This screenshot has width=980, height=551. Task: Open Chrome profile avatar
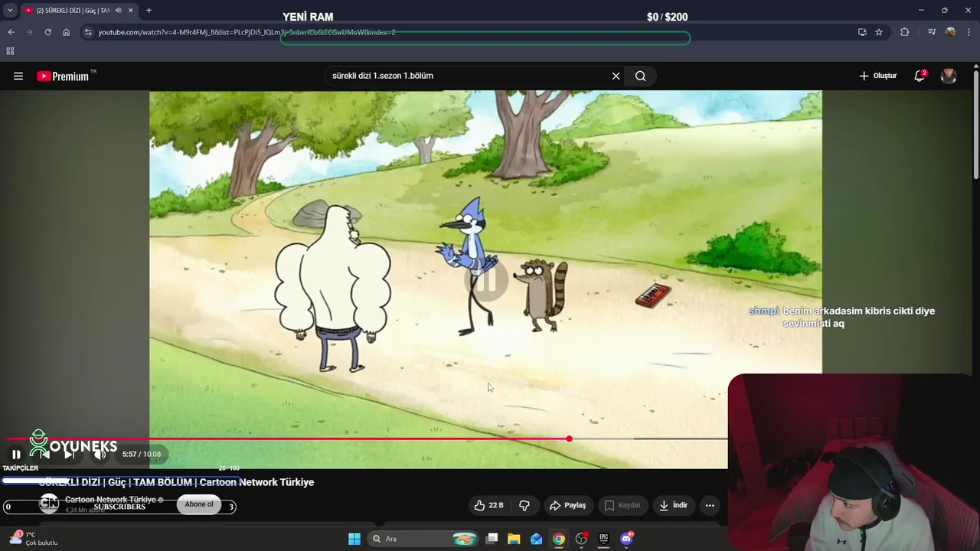(950, 32)
